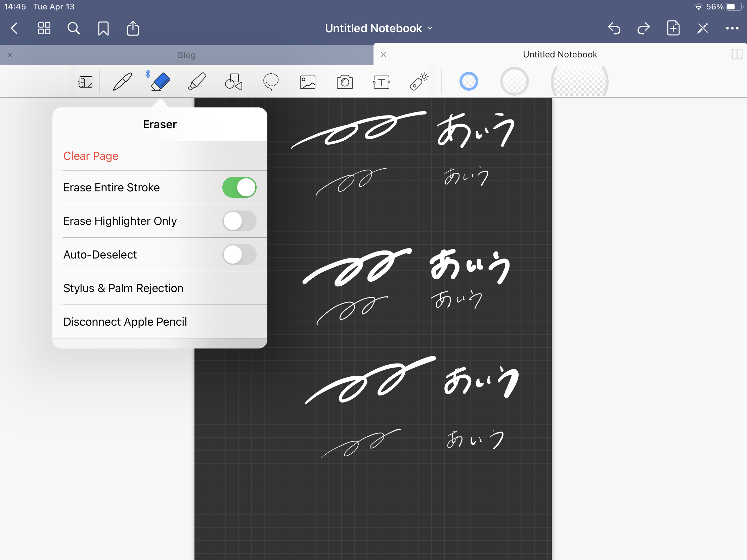The width and height of the screenshot is (747, 560).
Task: Tap Disconnect Apple Pencil
Action: [x=125, y=322]
